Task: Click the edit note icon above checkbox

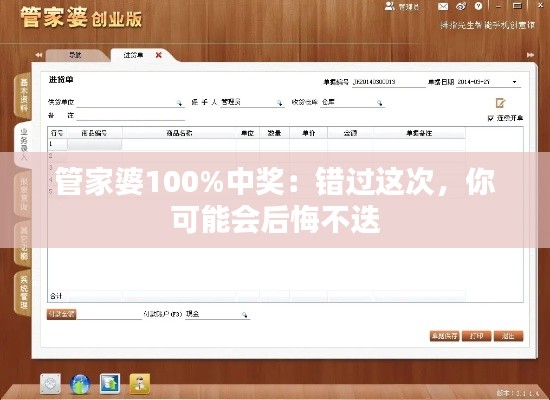Action: click(x=500, y=103)
